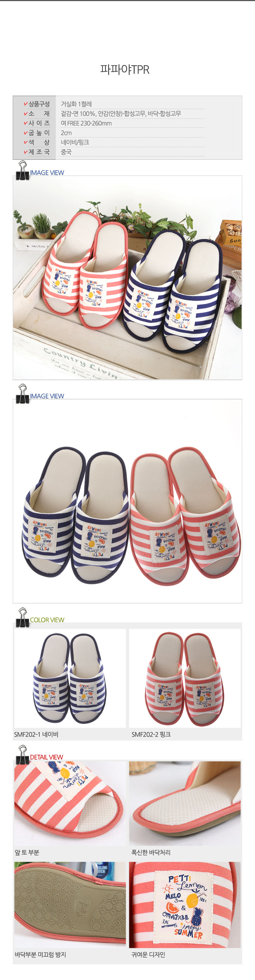The height and width of the screenshot is (980, 255).
Task: Open the 폭신한 바닥처리 cushioned sole photo
Action: [x=185, y=803]
